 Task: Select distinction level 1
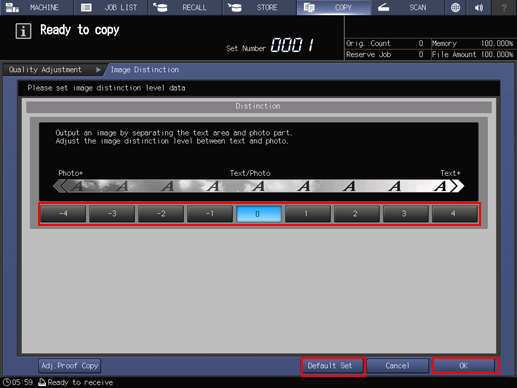(308, 214)
